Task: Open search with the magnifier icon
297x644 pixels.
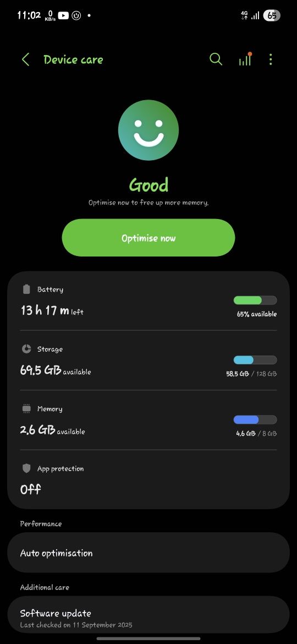Action: click(216, 59)
